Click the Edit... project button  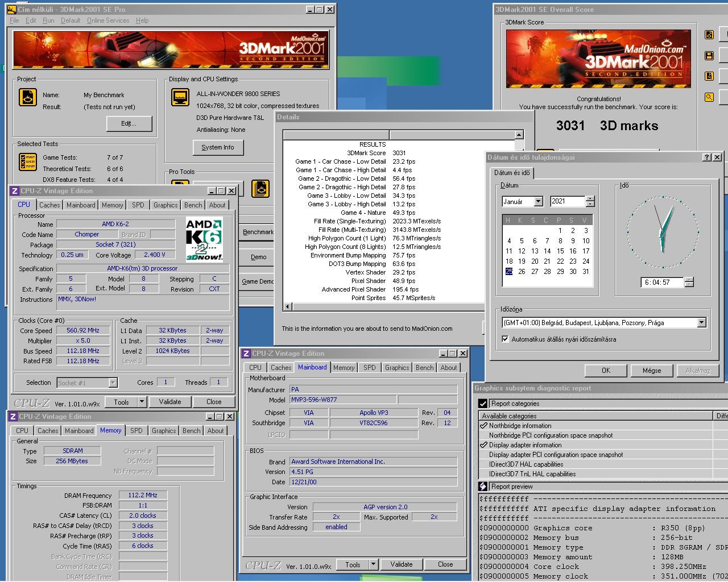[x=129, y=124]
